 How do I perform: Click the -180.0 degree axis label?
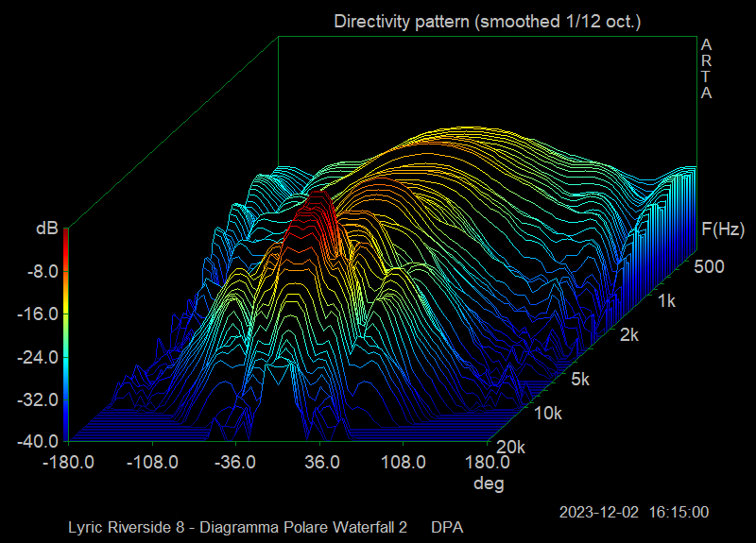(x=68, y=463)
